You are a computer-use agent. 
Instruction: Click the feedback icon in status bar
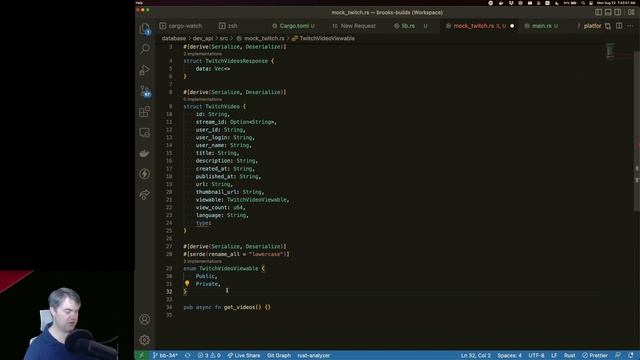pos(618,356)
